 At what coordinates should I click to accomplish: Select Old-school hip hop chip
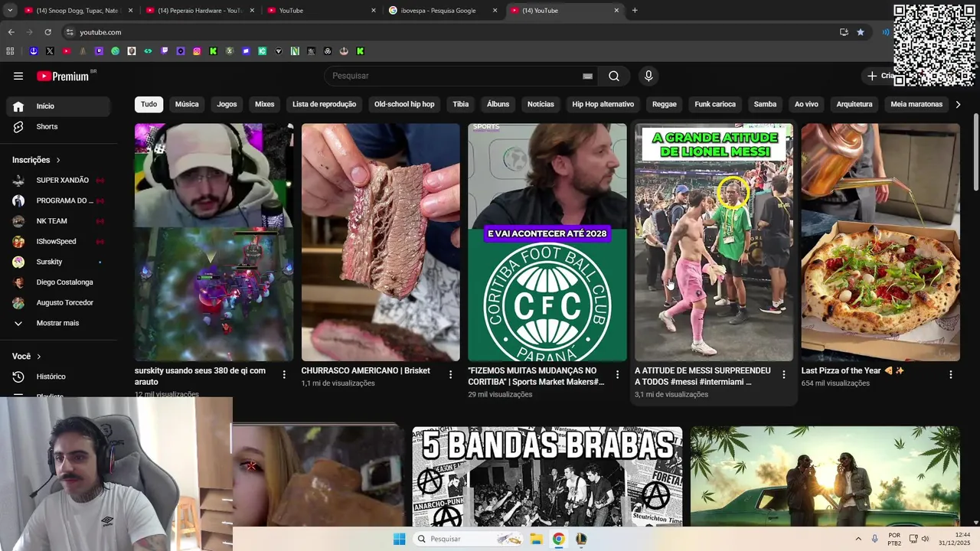[404, 104]
